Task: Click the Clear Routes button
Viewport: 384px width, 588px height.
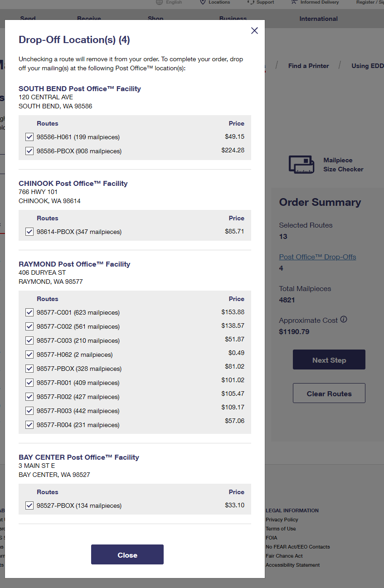Action: coord(329,394)
